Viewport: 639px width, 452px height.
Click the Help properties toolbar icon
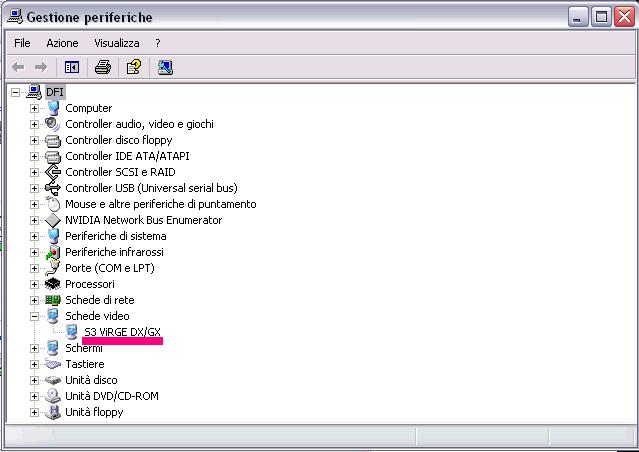tap(133, 67)
